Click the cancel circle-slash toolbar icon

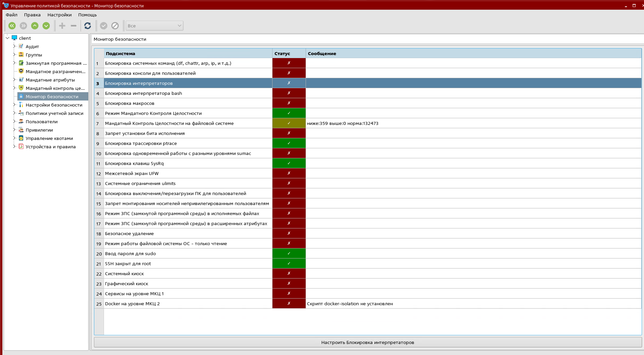coord(115,26)
